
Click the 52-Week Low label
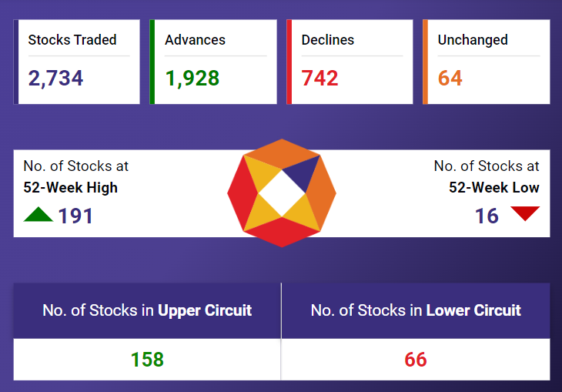click(x=494, y=187)
